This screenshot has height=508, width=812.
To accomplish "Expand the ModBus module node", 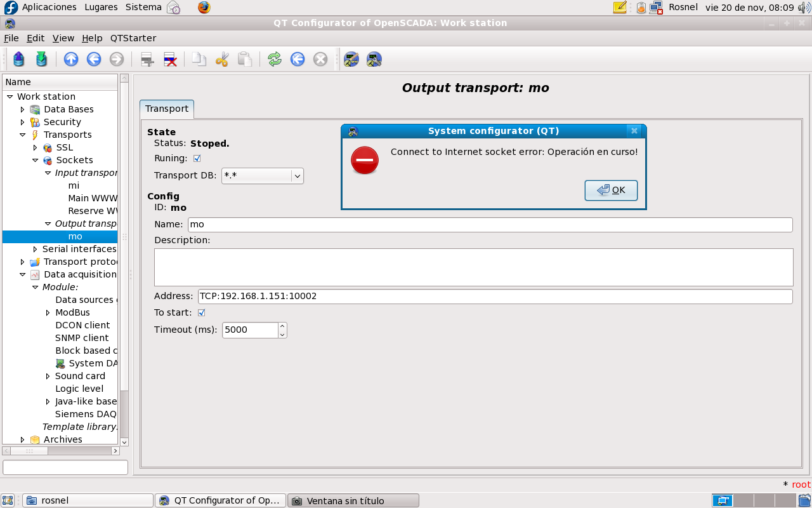I will (48, 312).
